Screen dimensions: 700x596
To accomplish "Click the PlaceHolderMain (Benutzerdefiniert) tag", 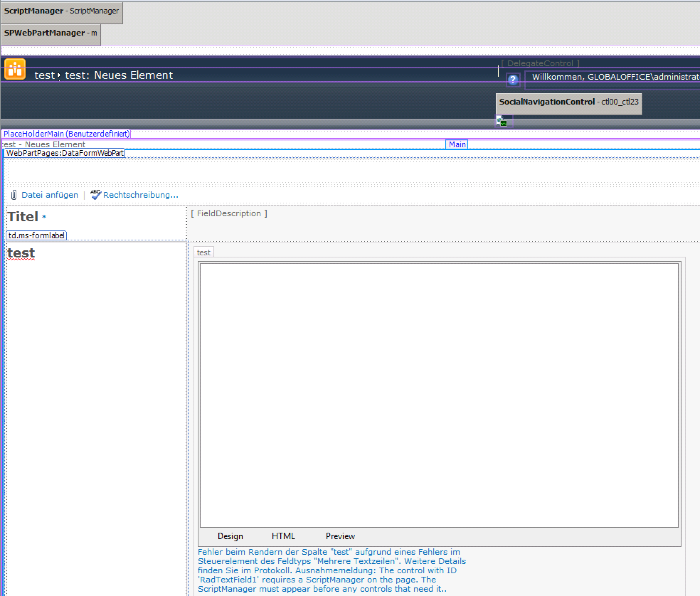I will [66, 134].
